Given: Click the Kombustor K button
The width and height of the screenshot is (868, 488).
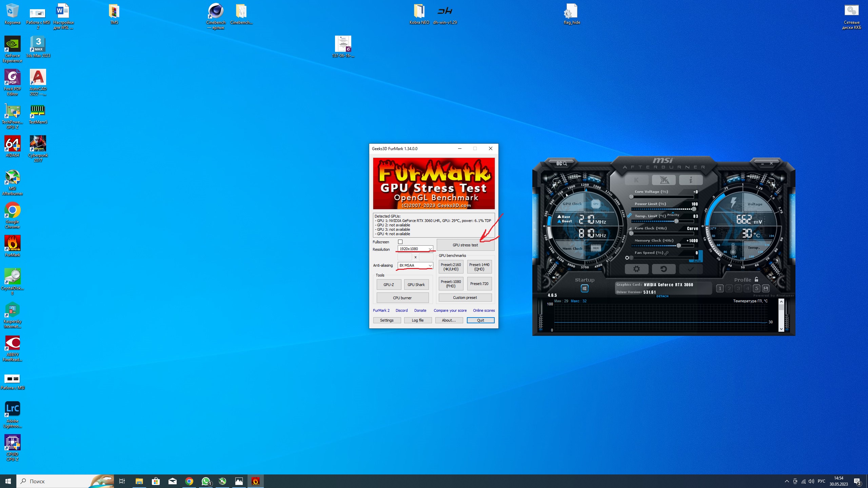Looking at the screenshot, I should click(x=636, y=180).
